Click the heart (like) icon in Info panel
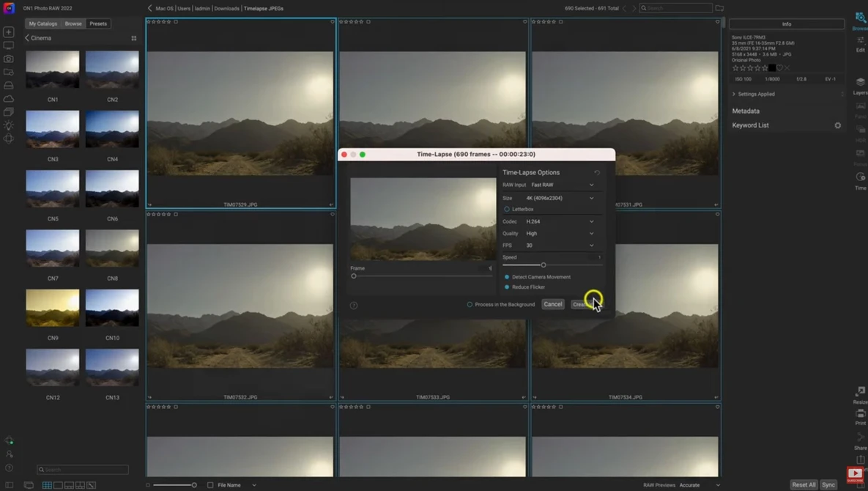Viewport: 868px width, 491px height. pyautogui.click(x=779, y=68)
